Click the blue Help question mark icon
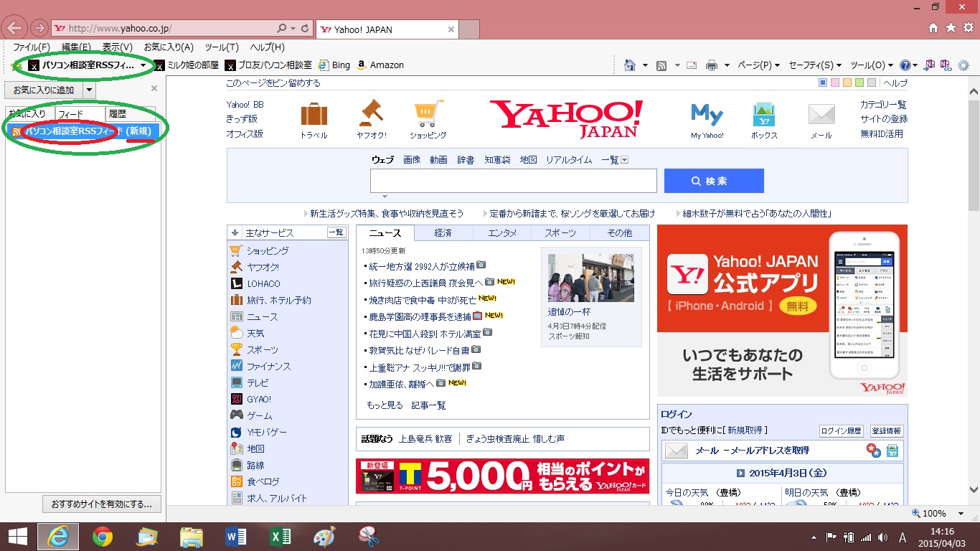This screenshot has width=980, height=551. point(905,65)
